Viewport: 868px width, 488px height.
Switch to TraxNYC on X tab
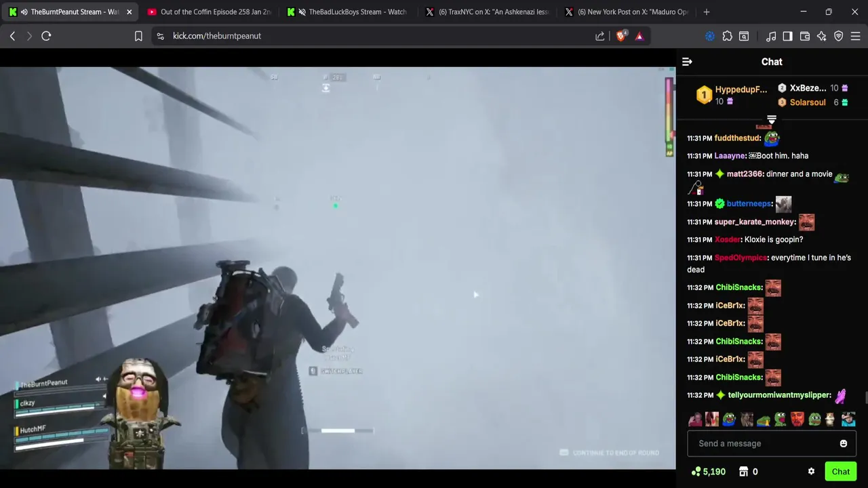(487, 12)
